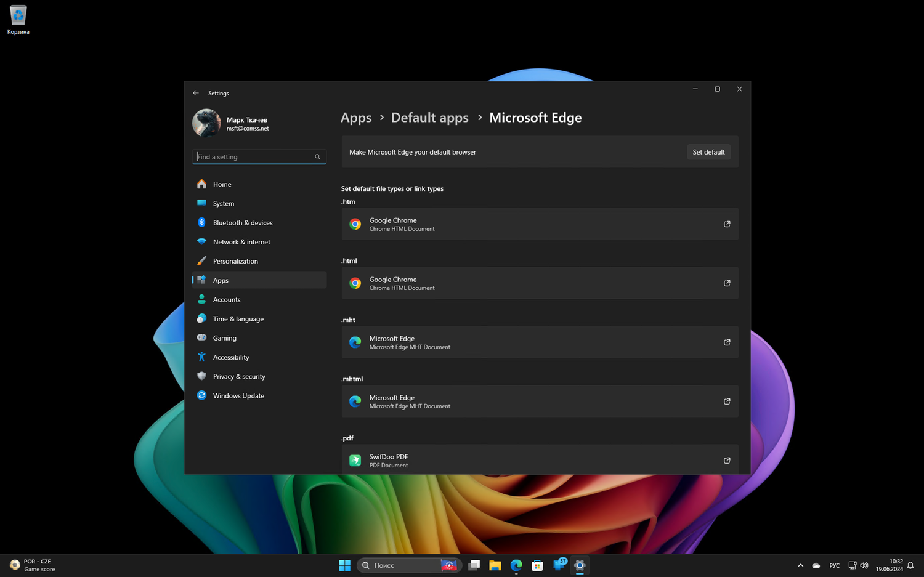Select Accessibility in the sidebar
924x577 pixels.
[259, 357]
